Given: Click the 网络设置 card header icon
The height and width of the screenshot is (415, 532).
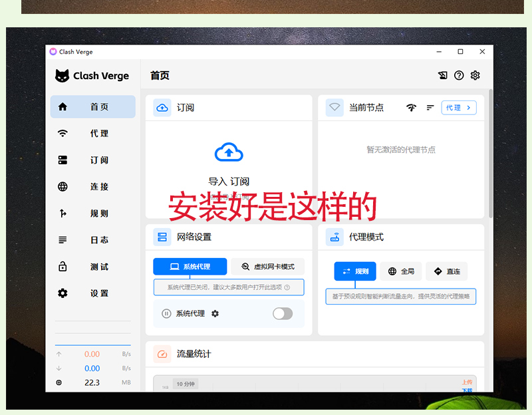Looking at the screenshot, I should pyautogui.click(x=162, y=237).
